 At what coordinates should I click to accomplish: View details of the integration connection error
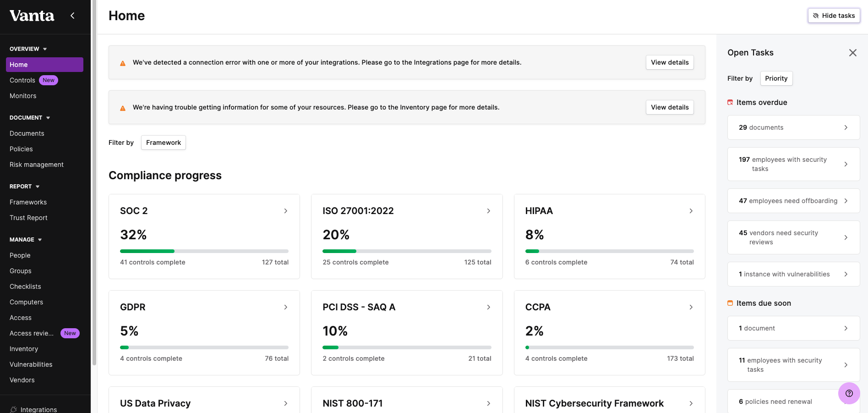[670, 62]
